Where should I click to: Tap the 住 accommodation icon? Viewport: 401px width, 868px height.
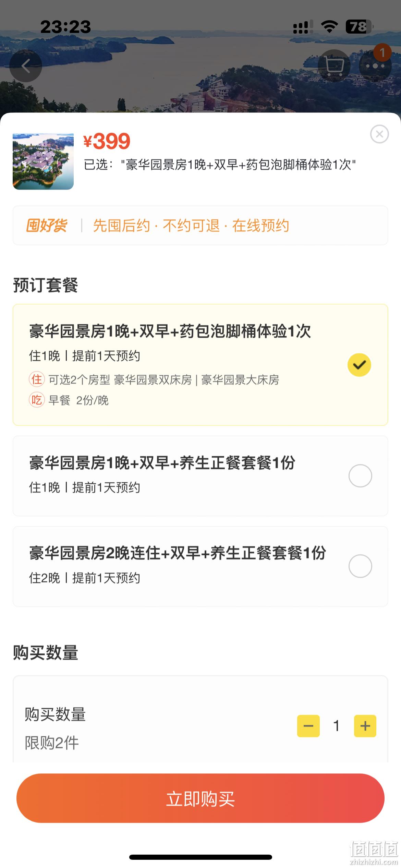(37, 379)
